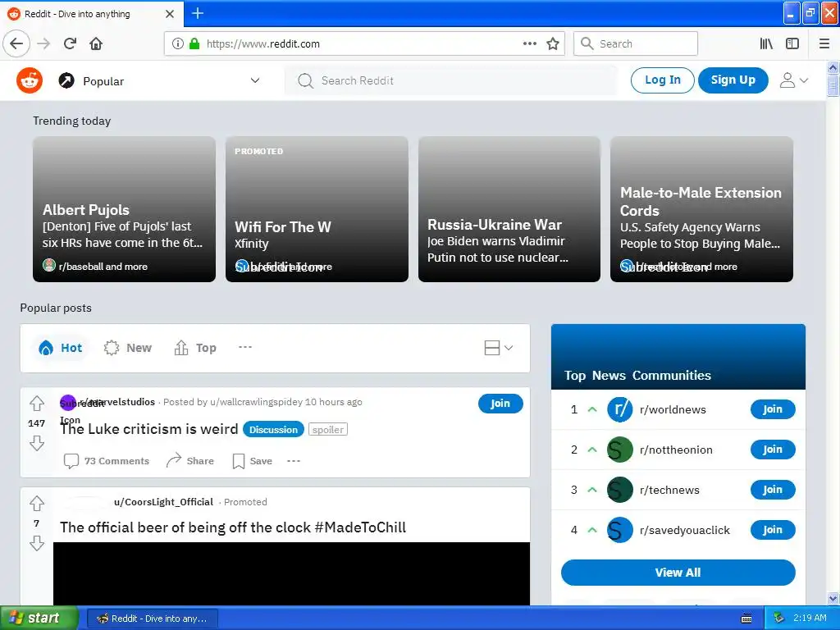Bookmark this page with the star icon
840x630 pixels.
(553, 43)
